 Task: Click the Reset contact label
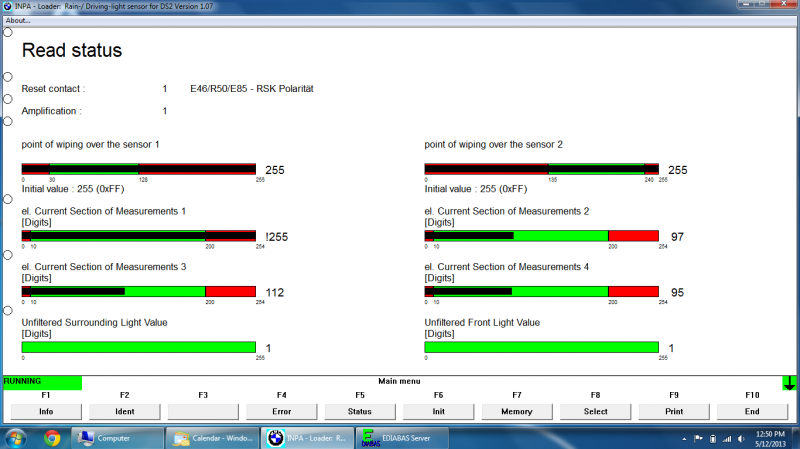click(x=53, y=89)
